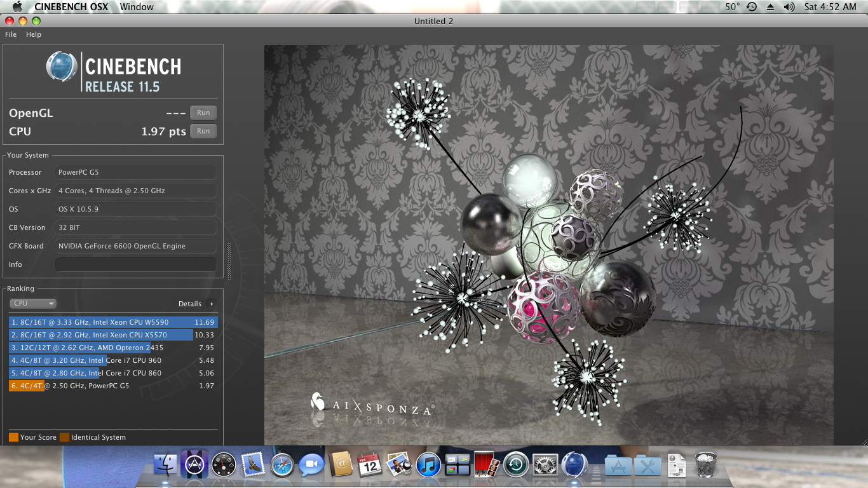Click the OS X 10.5.9 value field
This screenshot has width=868, height=488.
[x=135, y=209]
